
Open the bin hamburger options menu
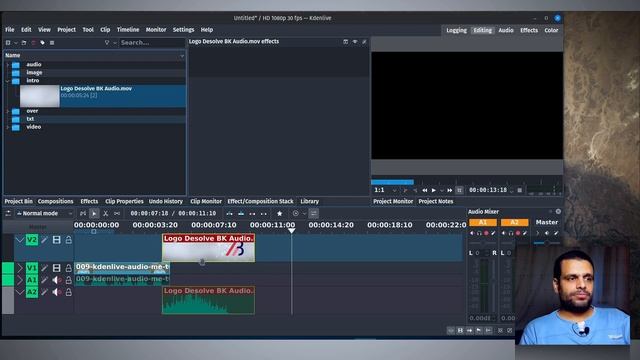click(x=52, y=42)
